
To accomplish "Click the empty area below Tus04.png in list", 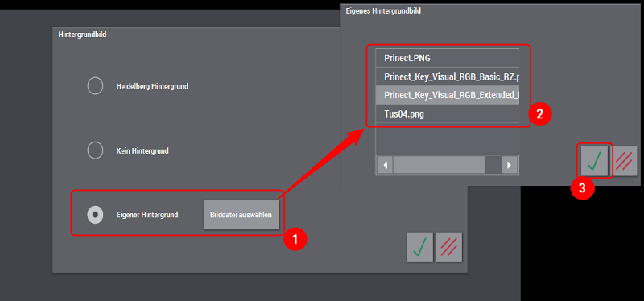I will 448,138.
